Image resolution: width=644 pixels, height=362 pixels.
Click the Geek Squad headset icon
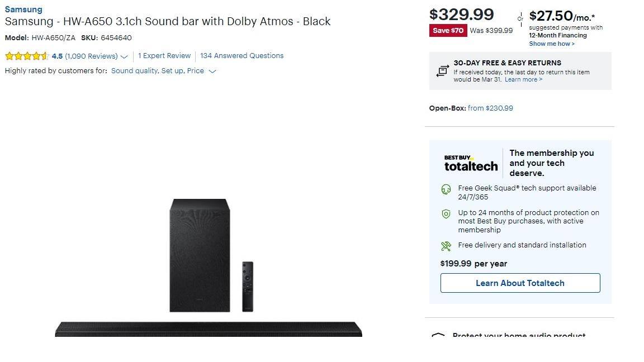(x=446, y=189)
